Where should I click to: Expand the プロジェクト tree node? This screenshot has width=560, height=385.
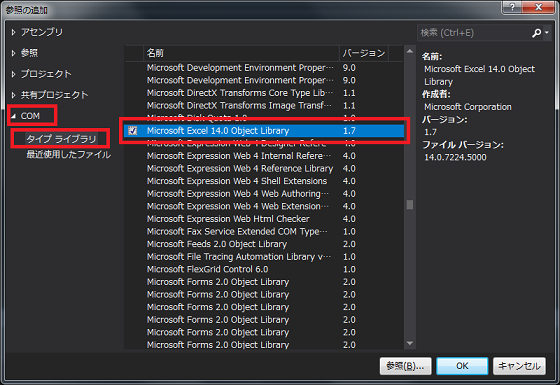(x=13, y=74)
